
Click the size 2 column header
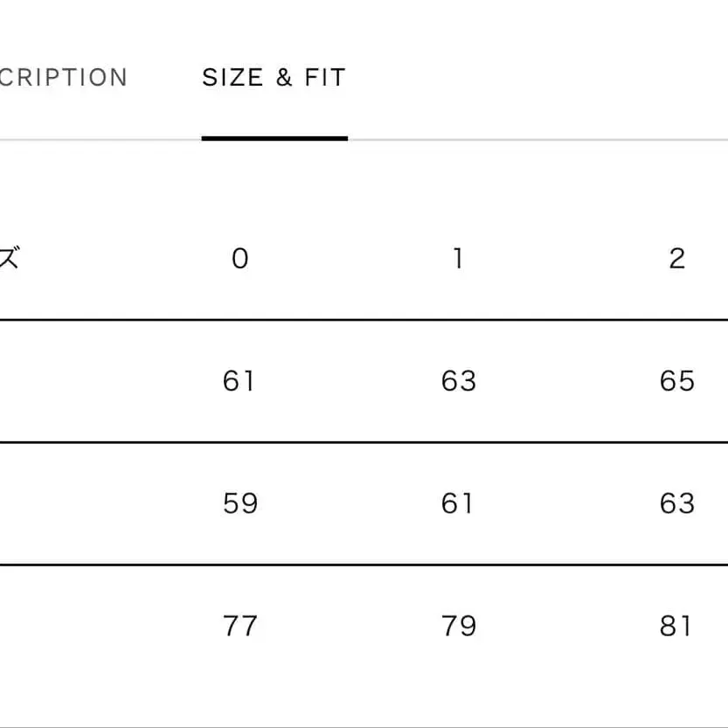click(x=676, y=259)
